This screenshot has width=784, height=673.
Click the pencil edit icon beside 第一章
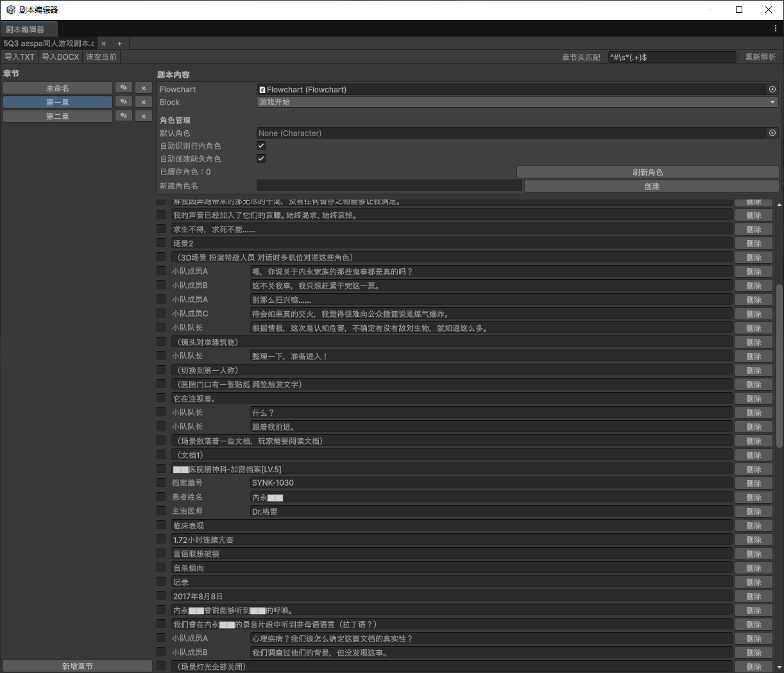pos(123,102)
